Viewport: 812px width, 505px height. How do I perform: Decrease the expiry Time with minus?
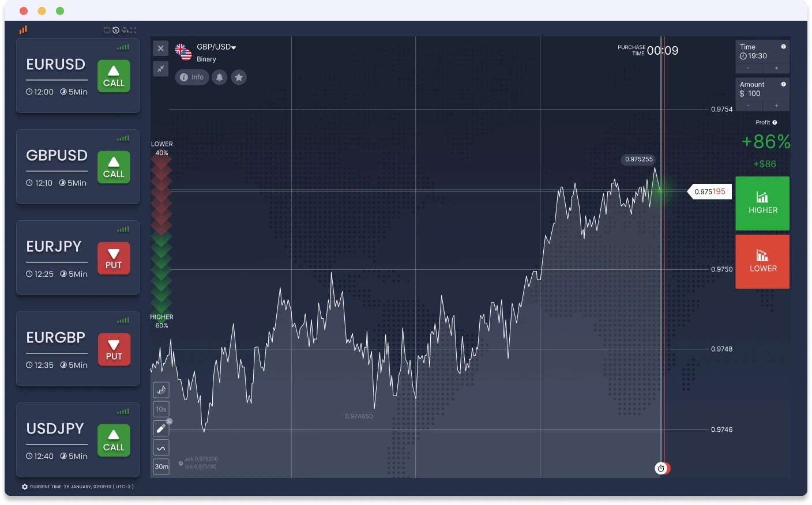coord(749,68)
